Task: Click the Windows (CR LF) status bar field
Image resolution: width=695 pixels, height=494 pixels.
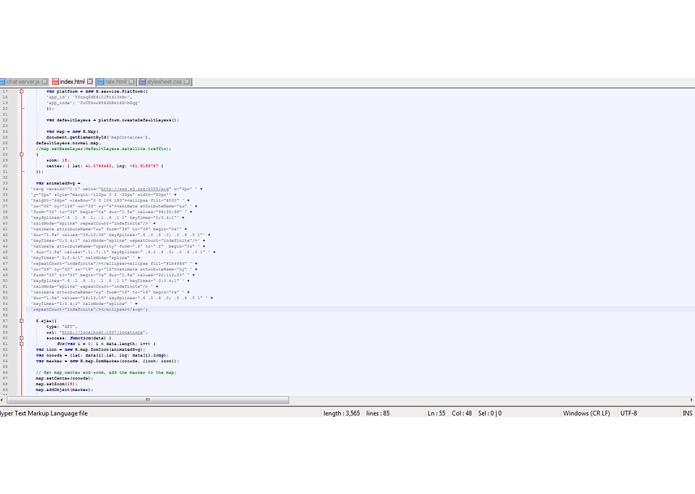Action: click(x=586, y=413)
